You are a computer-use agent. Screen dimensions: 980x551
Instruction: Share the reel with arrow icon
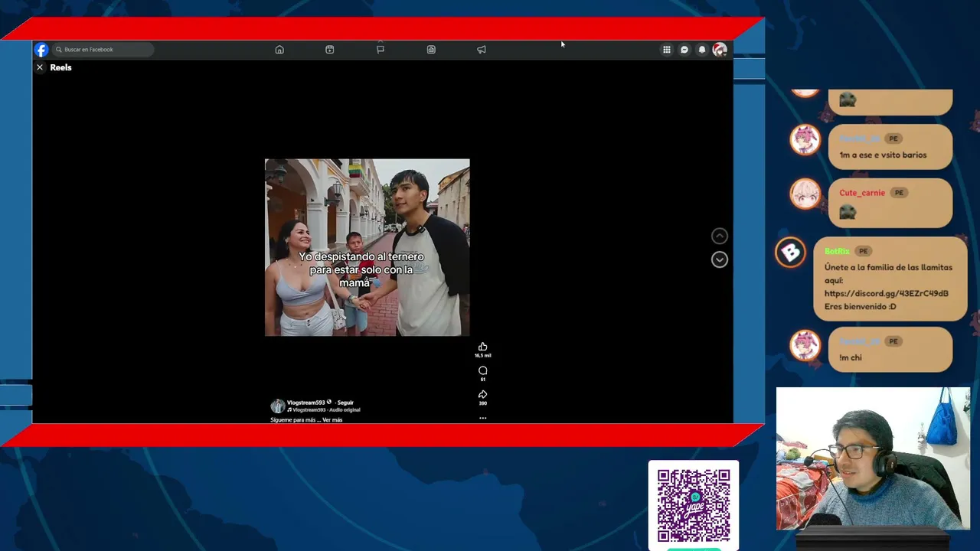[x=482, y=395]
